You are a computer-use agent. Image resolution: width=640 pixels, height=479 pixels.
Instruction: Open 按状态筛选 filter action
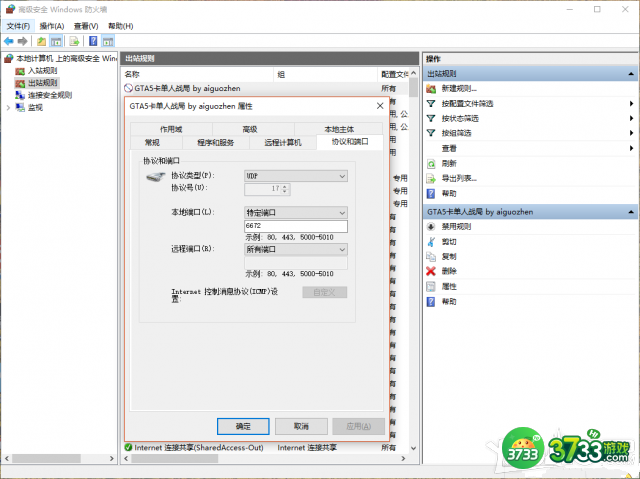[x=460, y=119]
